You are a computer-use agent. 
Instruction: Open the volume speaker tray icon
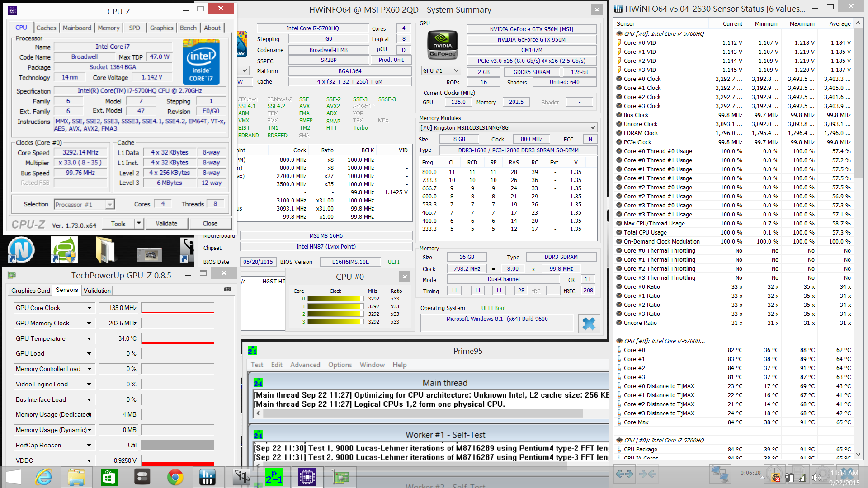pyautogui.click(x=816, y=478)
